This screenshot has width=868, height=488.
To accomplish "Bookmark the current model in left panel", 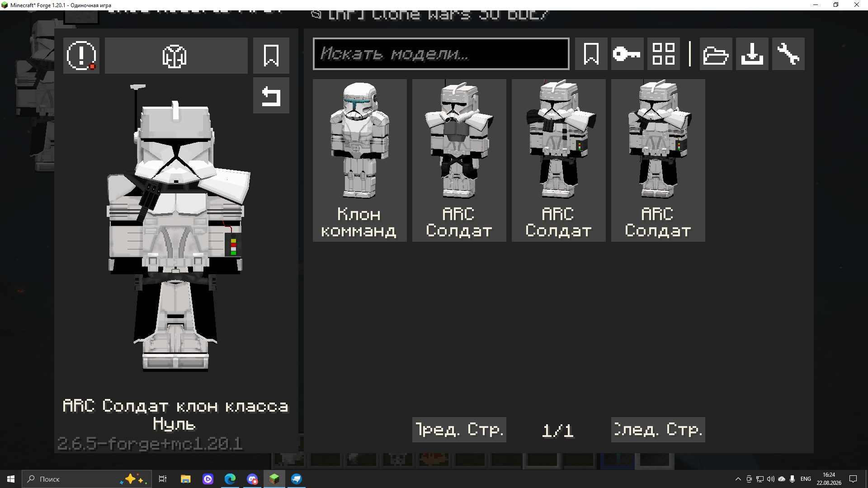I will (271, 56).
